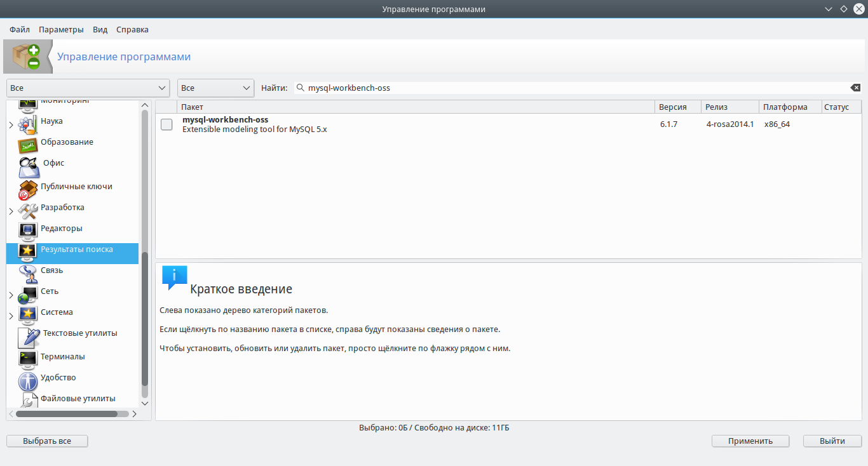The height and width of the screenshot is (466, 868).
Task: Open the File menu
Action: click(20, 29)
